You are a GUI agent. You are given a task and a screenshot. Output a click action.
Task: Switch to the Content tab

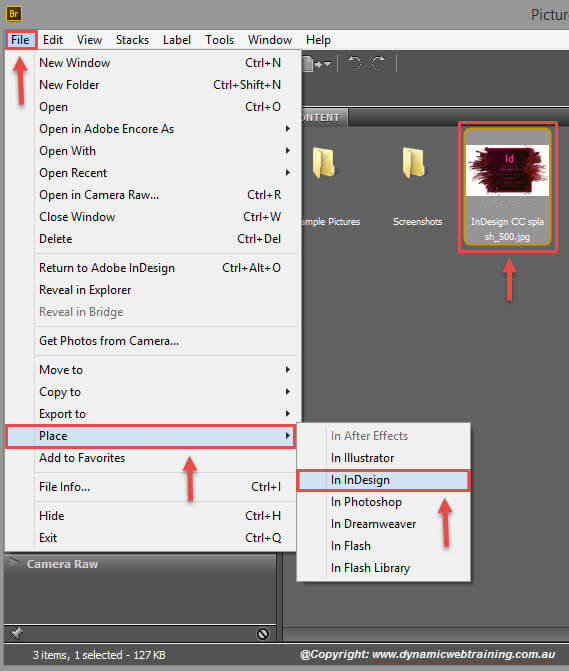tap(325, 117)
